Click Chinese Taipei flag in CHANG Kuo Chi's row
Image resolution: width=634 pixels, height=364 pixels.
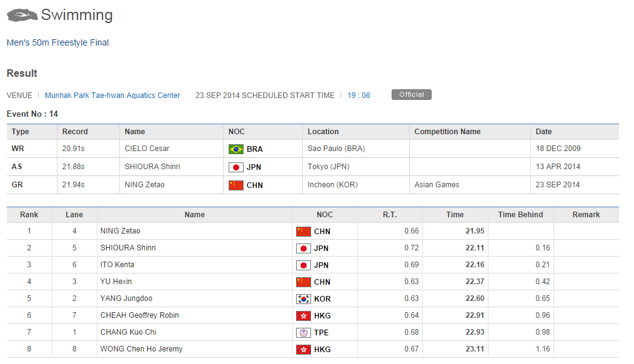(303, 333)
